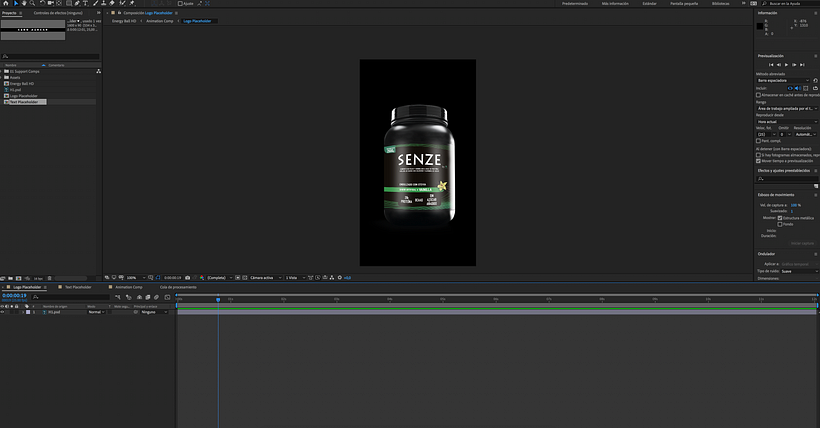This screenshot has height=428, width=820.
Task: Create a new composition from Project panel
Action: coord(18,278)
